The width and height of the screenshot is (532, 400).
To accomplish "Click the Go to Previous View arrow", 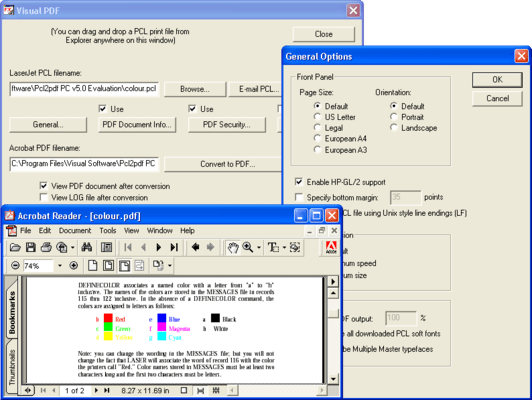I will click(195, 247).
